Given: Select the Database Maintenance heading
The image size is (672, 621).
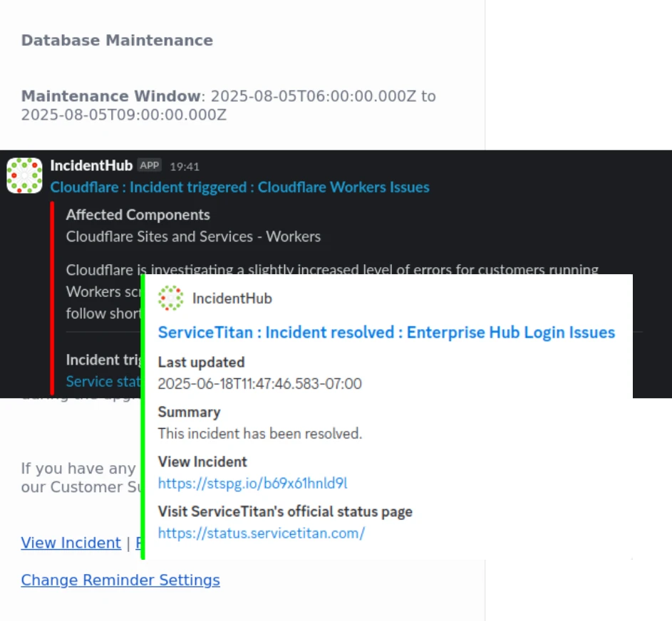Looking at the screenshot, I should click(x=117, y=41).
